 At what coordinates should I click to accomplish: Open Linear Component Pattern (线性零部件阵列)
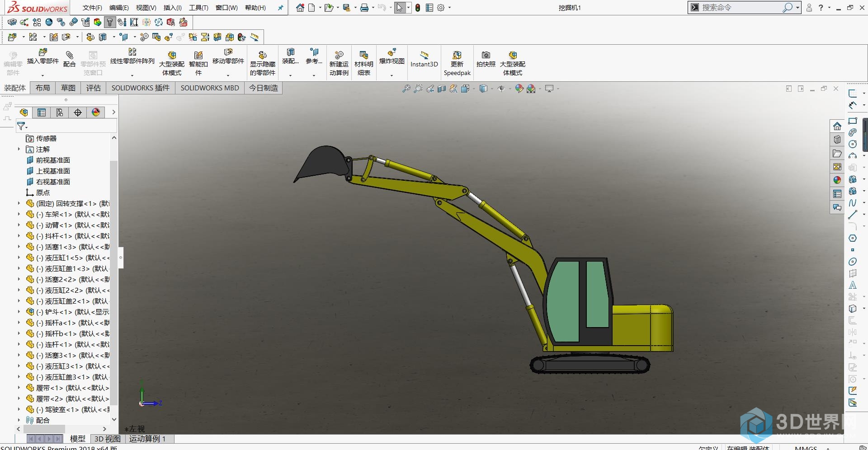(132, 56)
